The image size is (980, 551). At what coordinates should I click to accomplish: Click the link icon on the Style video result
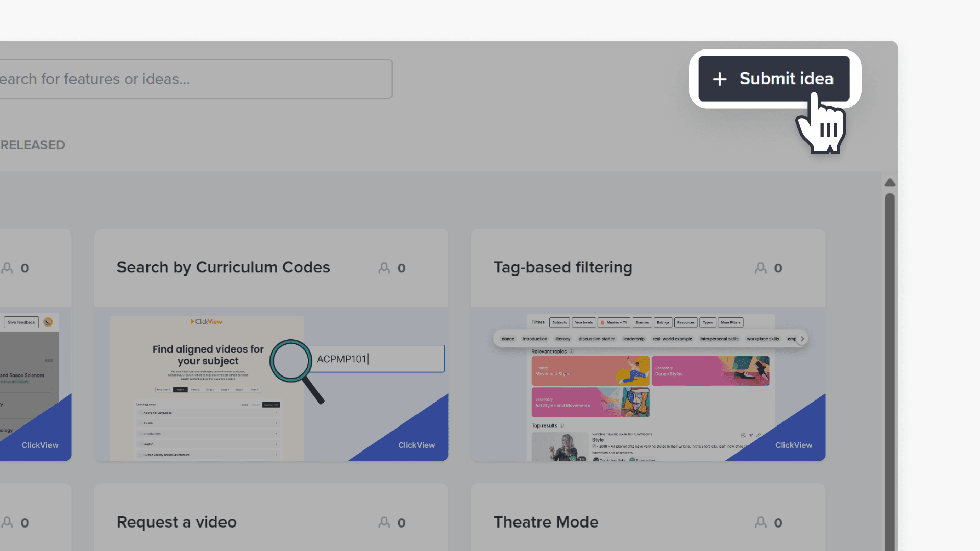click(758, 435)
